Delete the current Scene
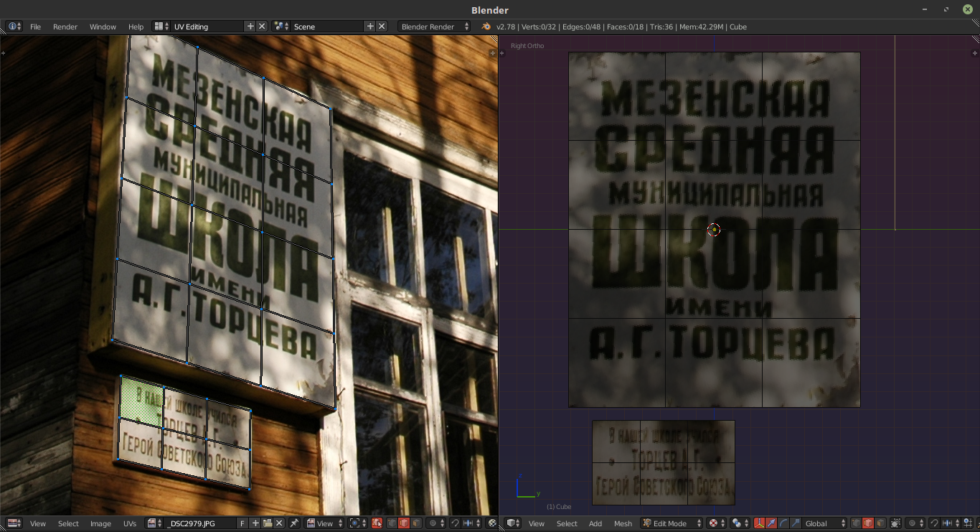This screenshot has width=980, height=532. point(382,27)
